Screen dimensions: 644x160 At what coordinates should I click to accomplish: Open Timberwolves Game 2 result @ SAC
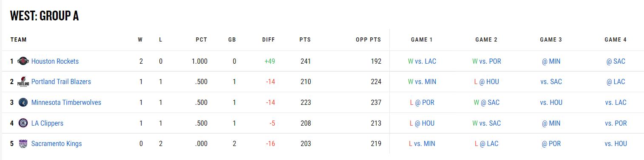point(486,102)
